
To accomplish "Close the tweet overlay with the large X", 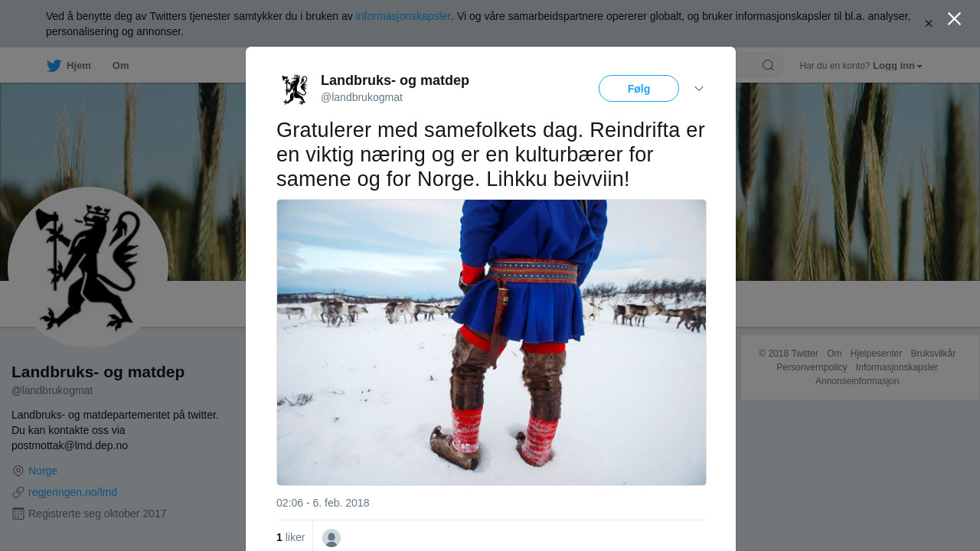I will 954,19.
